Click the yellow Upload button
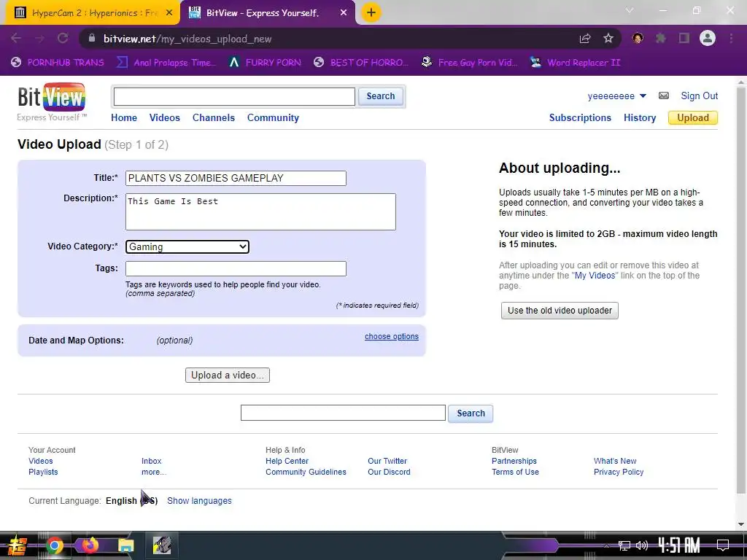The height and width of the screenshot is (560, 747). pyautogui.click(x=693, y=117)
